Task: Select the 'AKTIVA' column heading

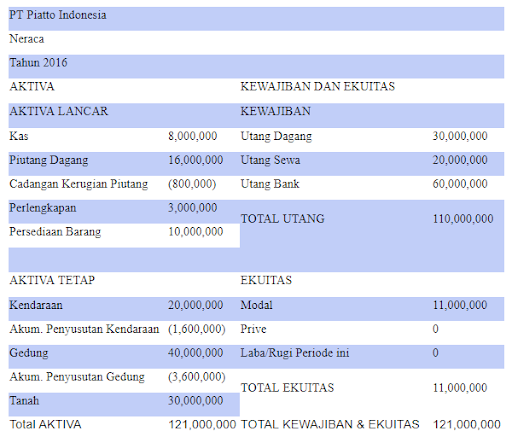Action: coord(32,87)
